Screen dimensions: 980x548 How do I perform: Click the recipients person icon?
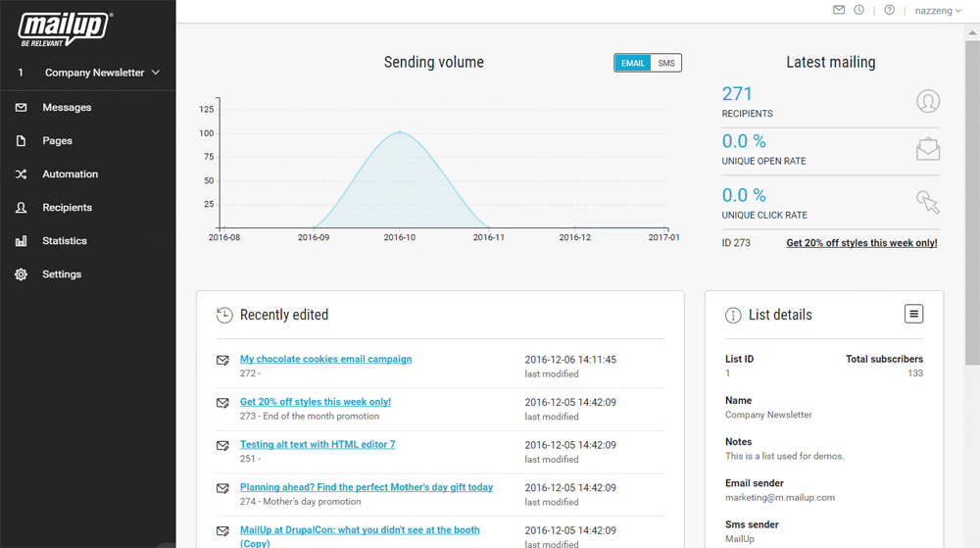click(x=927, y=101)
